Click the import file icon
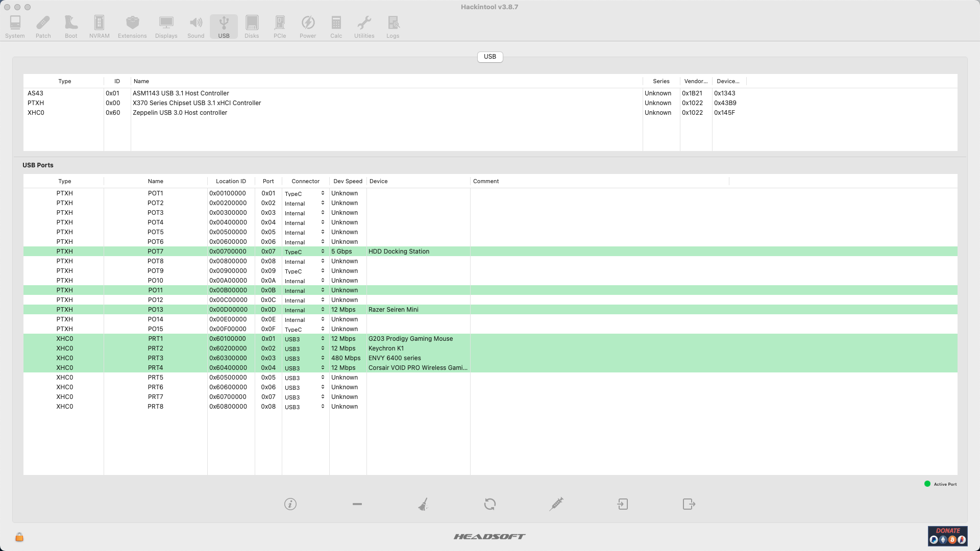Screen dimensions: 980x551 point(623,504)
